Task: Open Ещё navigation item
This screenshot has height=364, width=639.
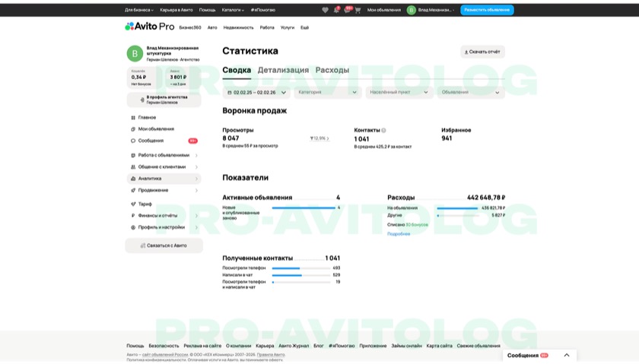Action: coord(305,27)
